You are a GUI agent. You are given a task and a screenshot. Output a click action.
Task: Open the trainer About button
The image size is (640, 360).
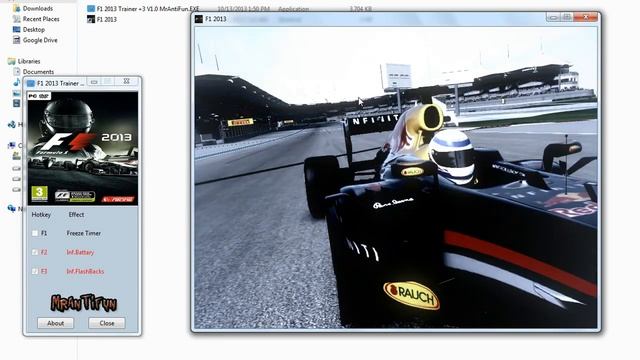pos(56,323)
